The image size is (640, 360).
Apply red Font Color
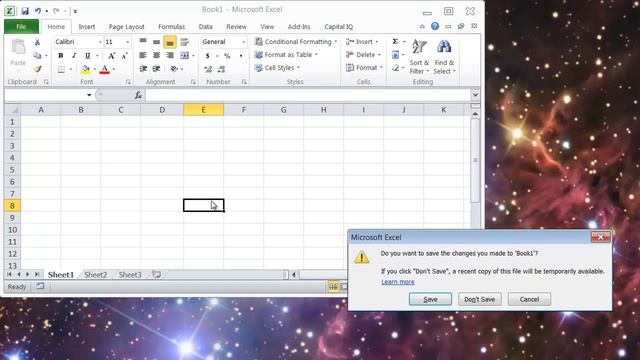[x=104, y=69]
